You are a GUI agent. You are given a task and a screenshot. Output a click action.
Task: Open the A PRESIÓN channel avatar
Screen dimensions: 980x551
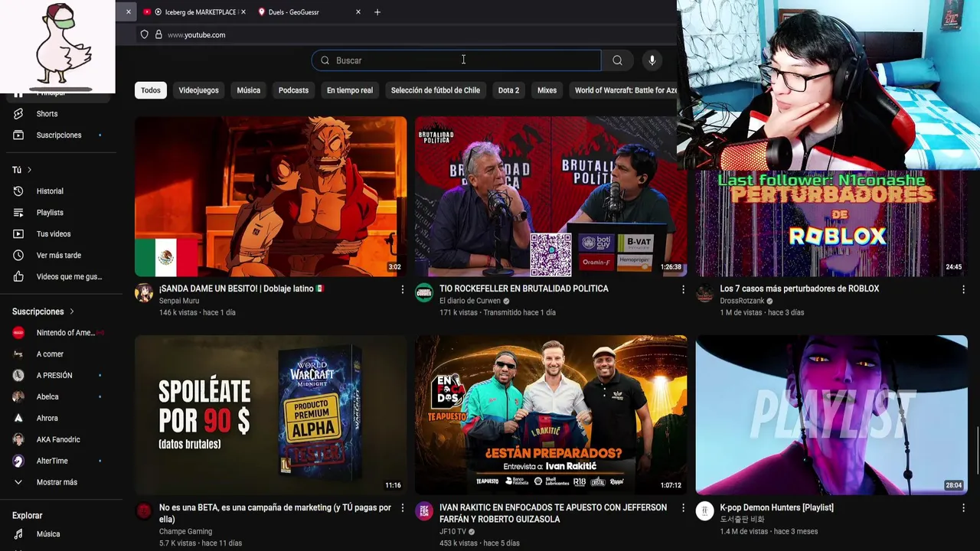(19, 376)
